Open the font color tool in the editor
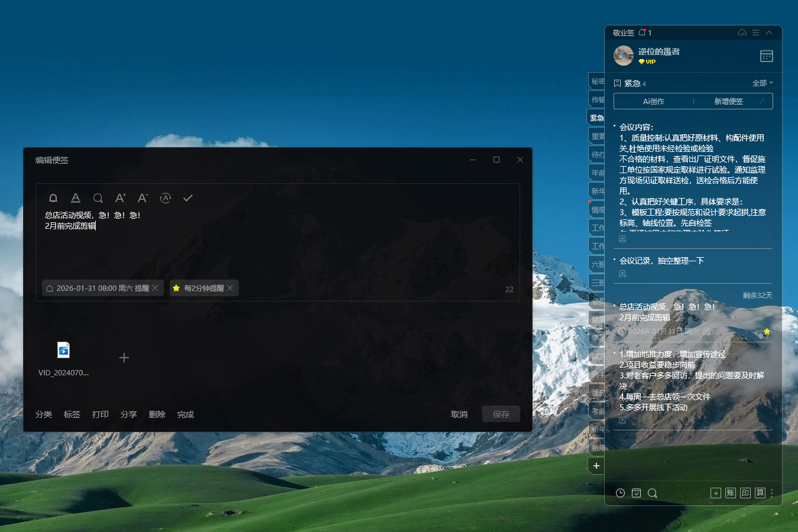The image size is (798, 532). point(76,198)
